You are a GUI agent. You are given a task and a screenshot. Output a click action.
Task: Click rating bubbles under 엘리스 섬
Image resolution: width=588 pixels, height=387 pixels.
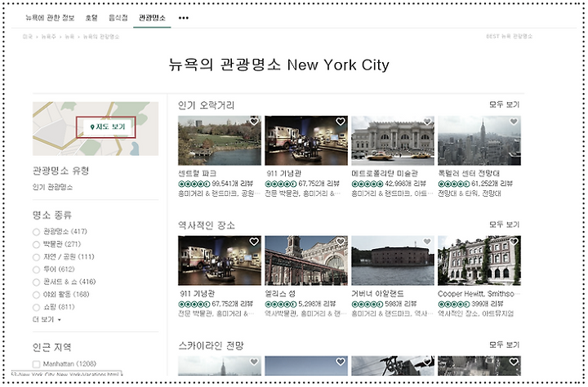281,304
